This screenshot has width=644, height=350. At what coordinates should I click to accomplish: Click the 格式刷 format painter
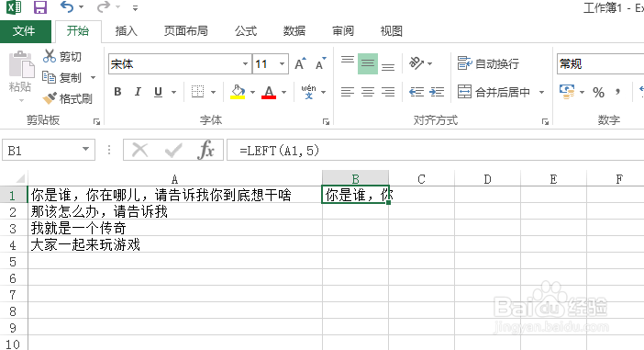[x=68, y=98]
